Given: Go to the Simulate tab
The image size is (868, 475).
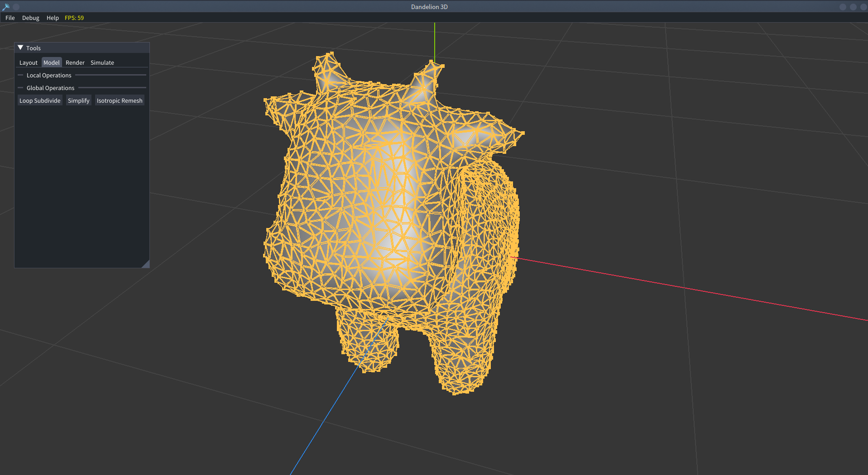Looking at the screenshot, I should click(x=102, y=62).
